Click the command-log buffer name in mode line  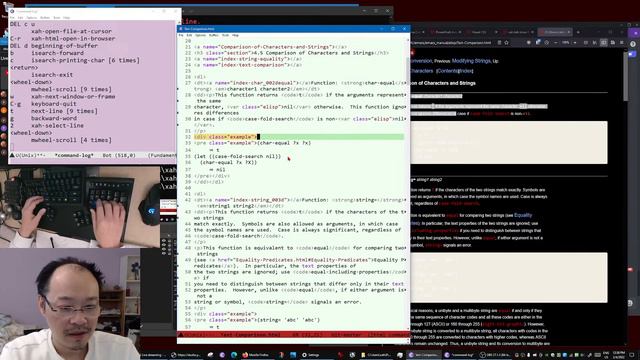[74, 156]
